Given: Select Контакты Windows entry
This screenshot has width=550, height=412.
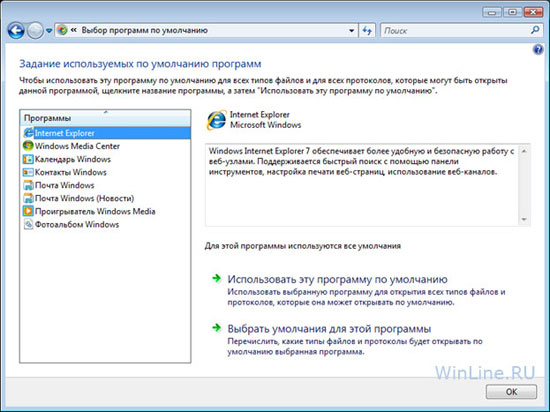Looking at the screenshot, I should point(71,172).
